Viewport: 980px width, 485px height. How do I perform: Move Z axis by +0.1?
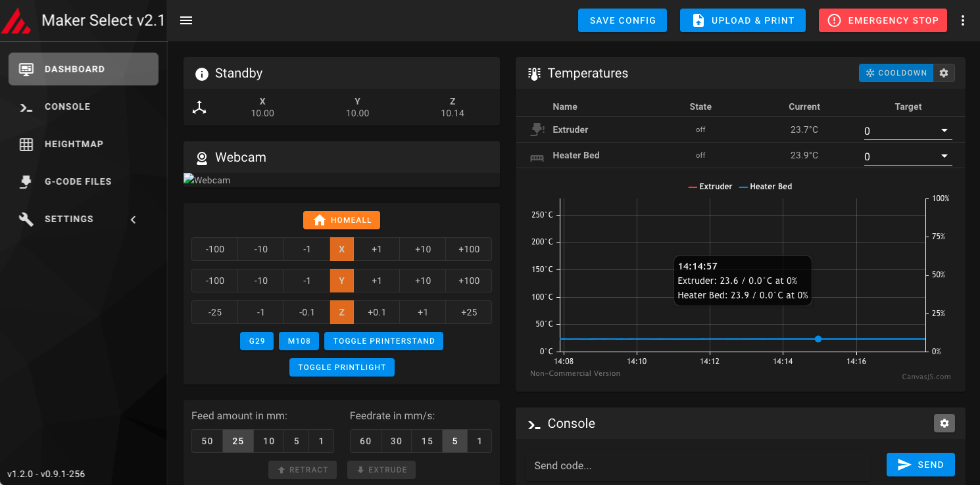tap(377, 312)
